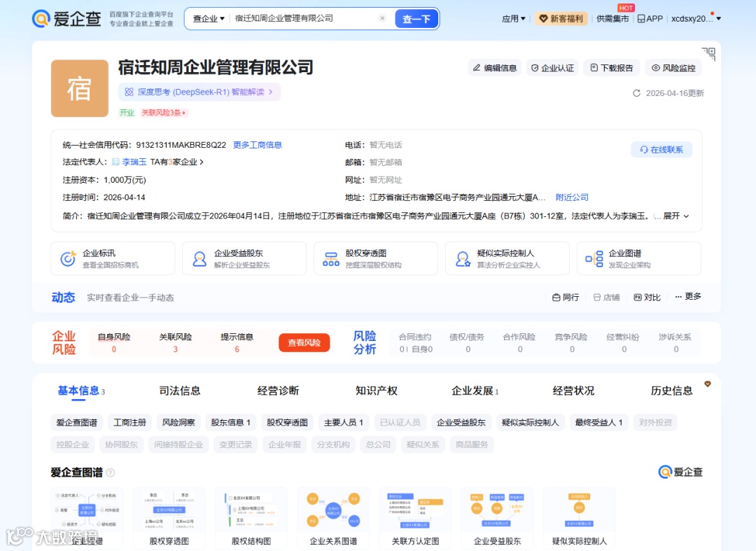This screenshot has height=551, width=756.
Task: Open the 查企业 search type dropdown
Action: (209, 19)
